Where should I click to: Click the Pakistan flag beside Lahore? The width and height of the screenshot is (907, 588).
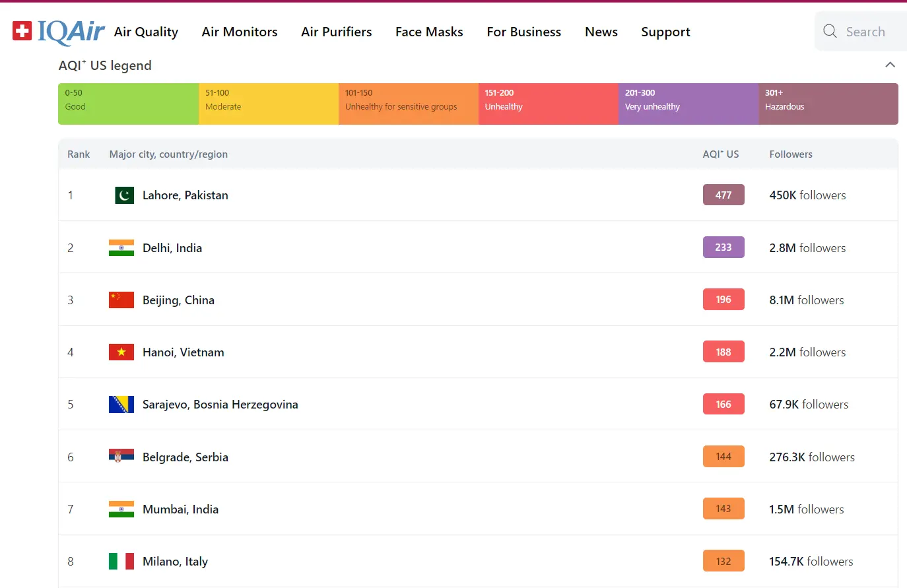coord(124,195)
